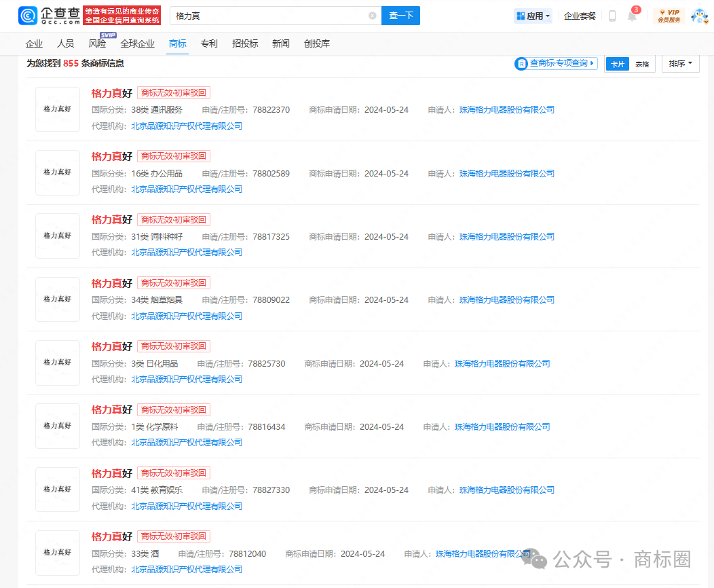
Task: Open agency 北京品源 link in 31类 entry
Action: (x=187, y=253)
